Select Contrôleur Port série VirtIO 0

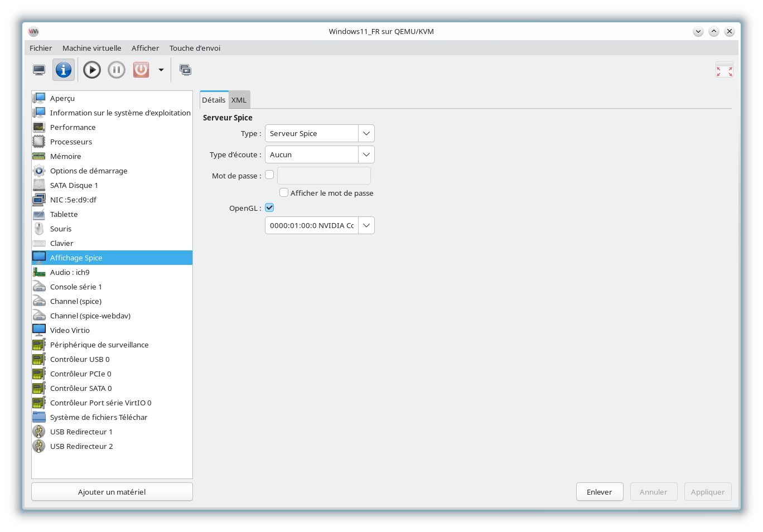click(112, 403)
